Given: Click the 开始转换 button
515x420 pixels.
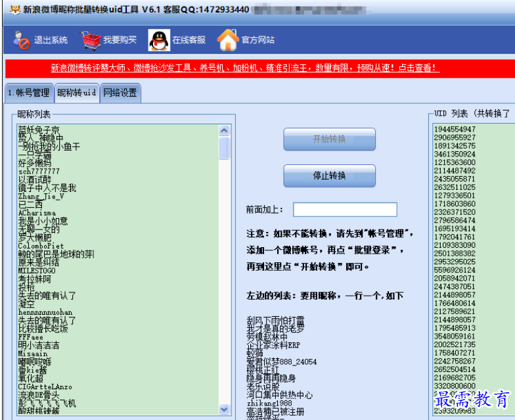Looking at the screenshot, I should click(330, 139).
